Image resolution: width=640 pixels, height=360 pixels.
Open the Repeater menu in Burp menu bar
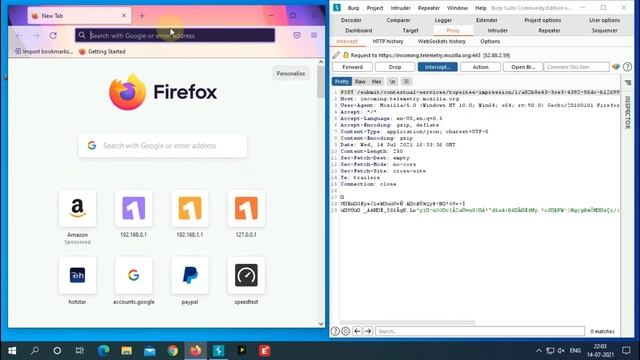(x=429, y=8)
